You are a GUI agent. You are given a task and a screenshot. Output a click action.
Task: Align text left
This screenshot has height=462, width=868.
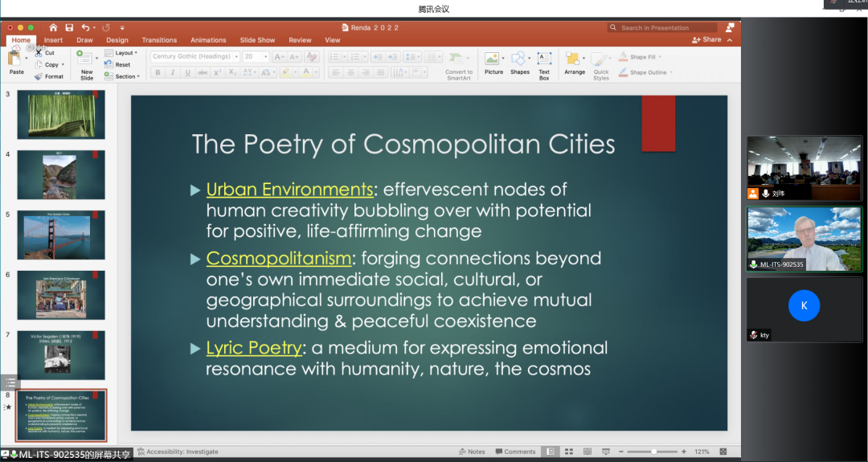pos(335,72)
